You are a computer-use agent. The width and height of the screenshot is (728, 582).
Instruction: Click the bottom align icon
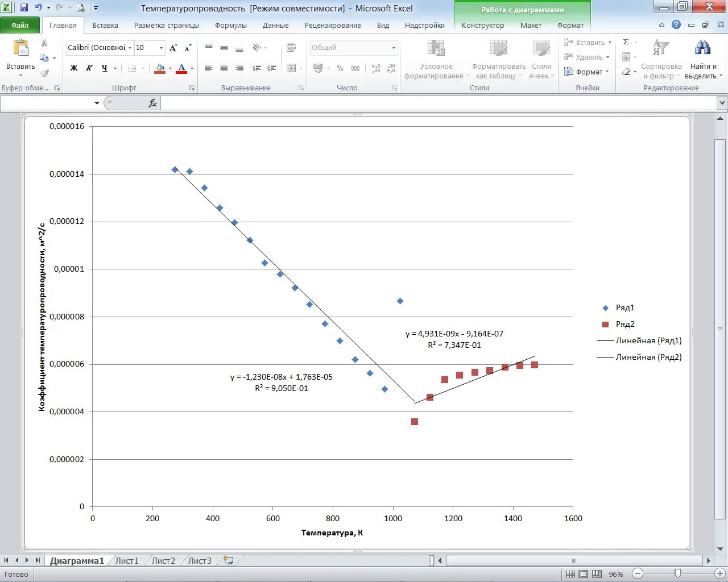click(239, 48)
